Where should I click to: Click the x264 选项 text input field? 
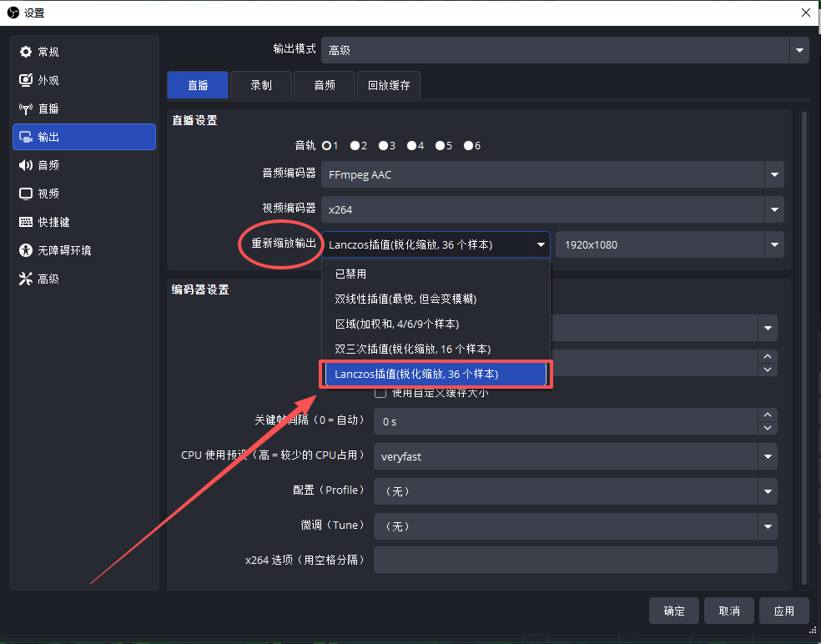coord(575,560)
